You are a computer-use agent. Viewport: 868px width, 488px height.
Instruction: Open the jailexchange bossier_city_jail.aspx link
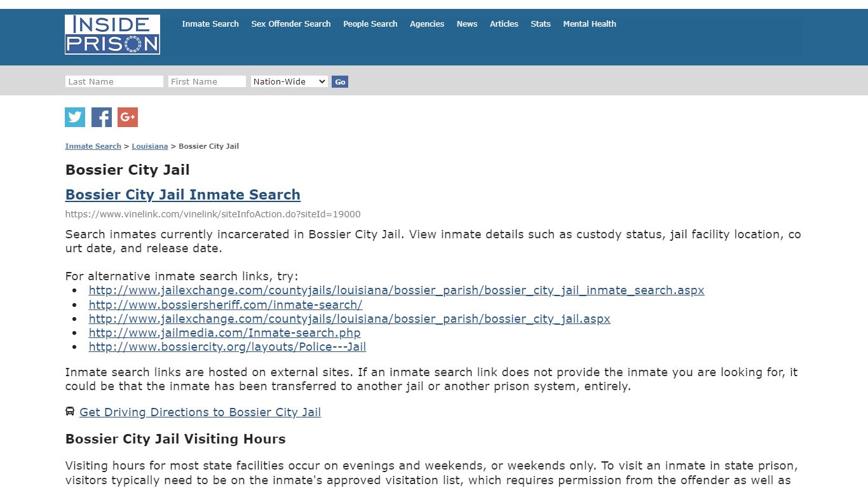click(349, 318)
